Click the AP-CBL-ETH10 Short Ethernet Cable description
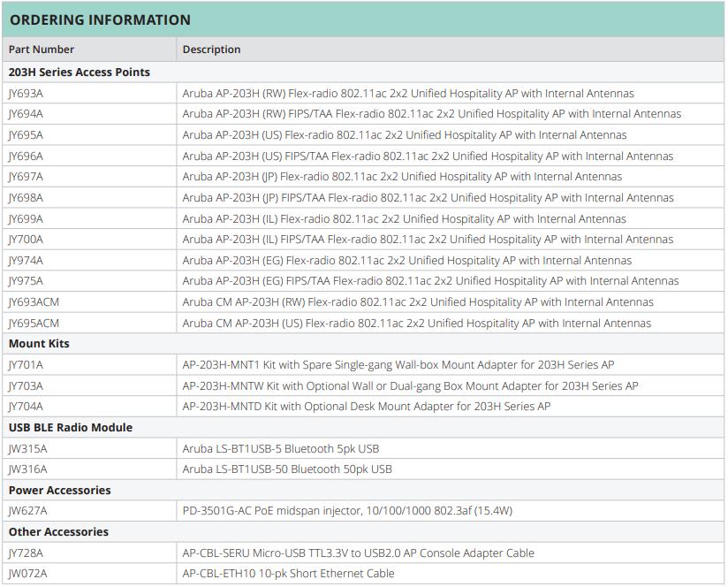 288,574
